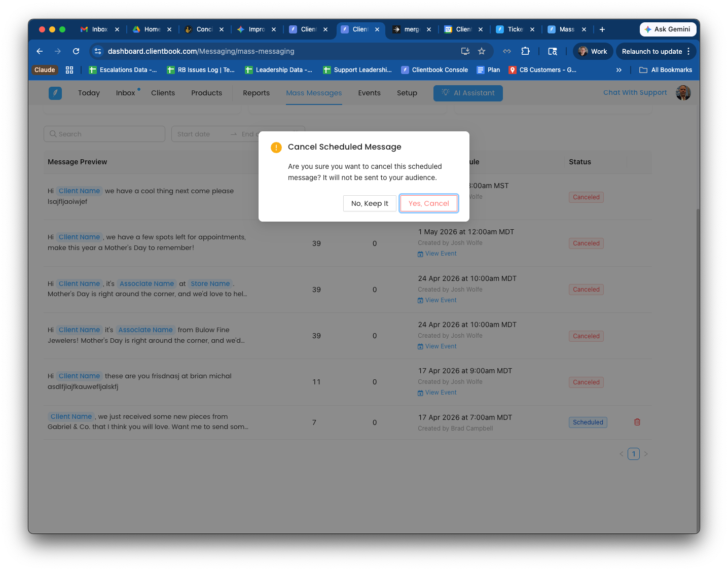Launch the AI Assistant
The height and width of the screenshot is (571, 728).
tap(468, 93)
